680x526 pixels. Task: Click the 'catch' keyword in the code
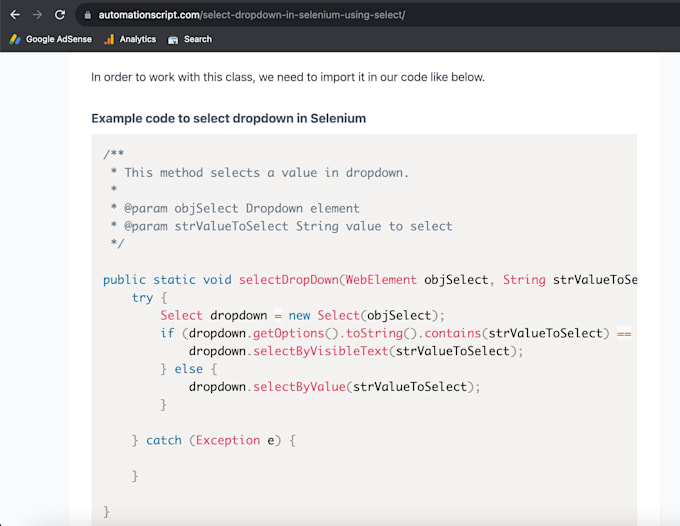(163, 440)
